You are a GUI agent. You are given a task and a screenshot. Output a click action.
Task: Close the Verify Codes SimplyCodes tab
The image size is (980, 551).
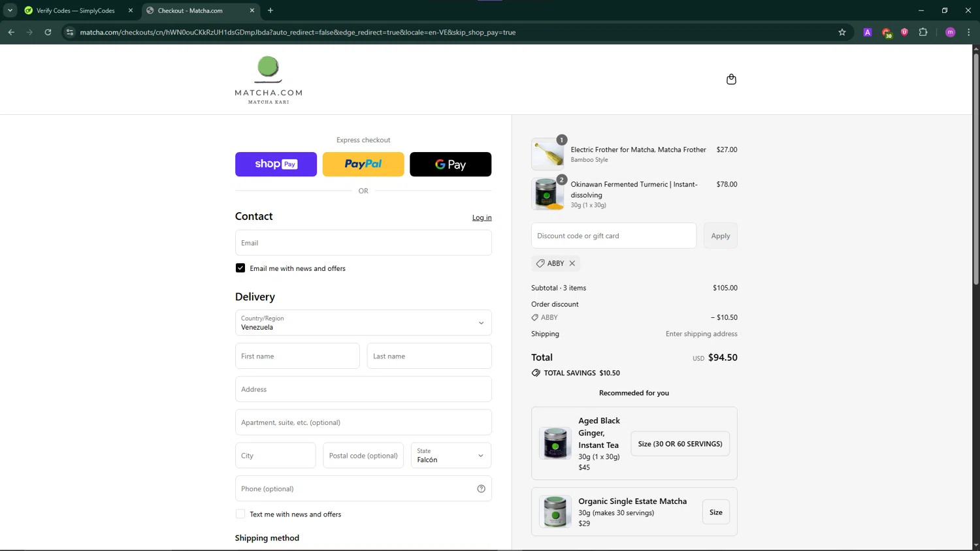pos(131,10)
